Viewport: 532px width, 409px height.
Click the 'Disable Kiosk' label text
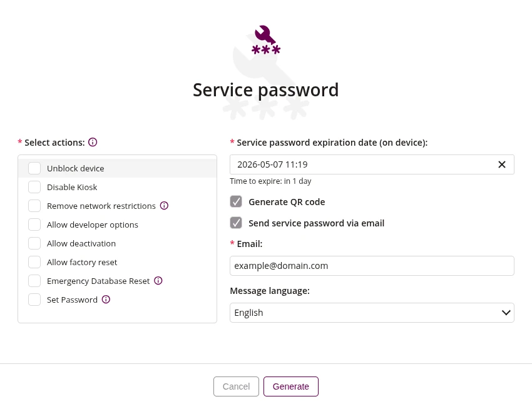72,187
